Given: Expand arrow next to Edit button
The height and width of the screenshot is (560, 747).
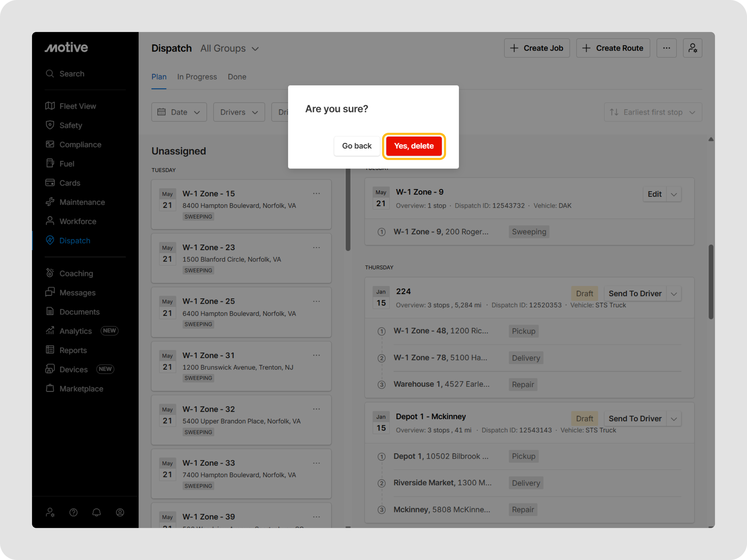Looking at the screenshot, I should (x=674, y=194).
